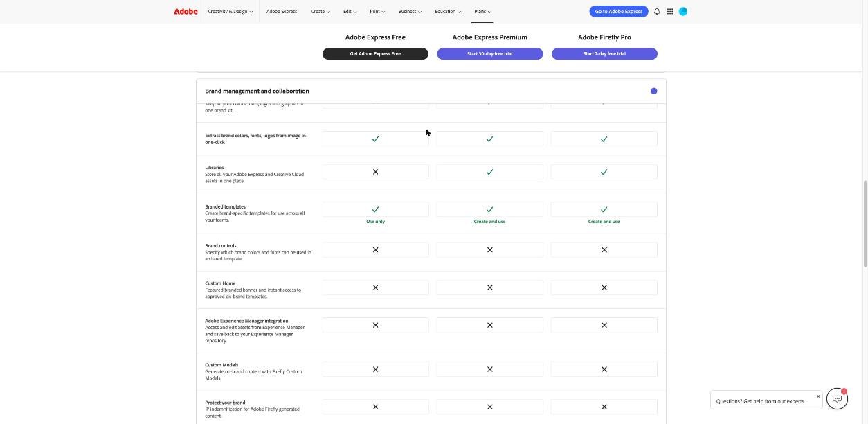
Task: Click Experience Manager cross under Express Free
Action: click(x=375, y=325)
